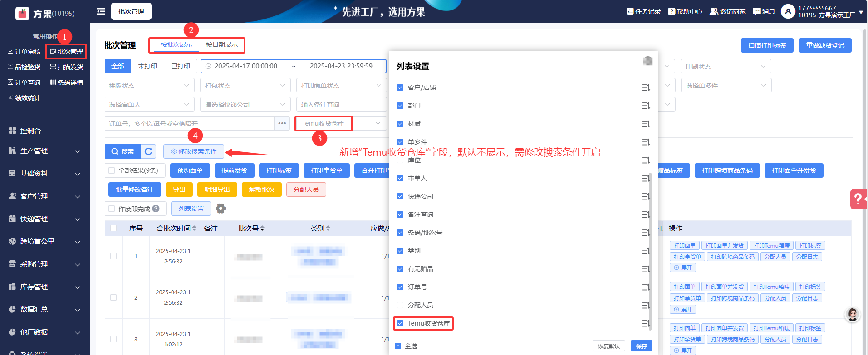Toggle the 全选 checkbox in 列表设置

click(398, 346)
